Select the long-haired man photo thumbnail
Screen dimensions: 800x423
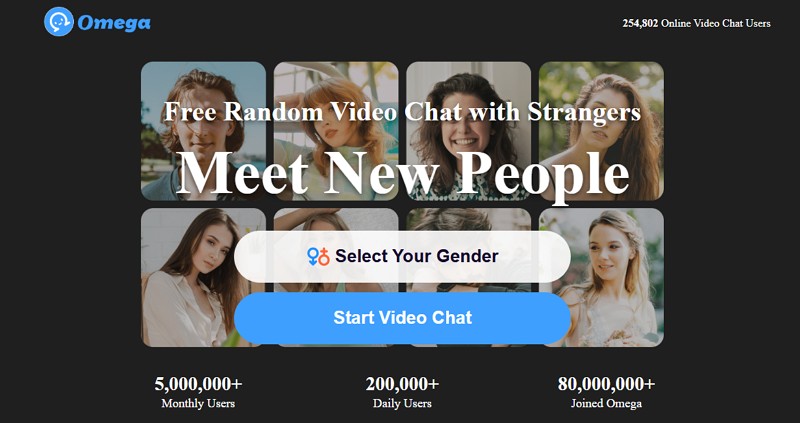(x=203, y=131)
